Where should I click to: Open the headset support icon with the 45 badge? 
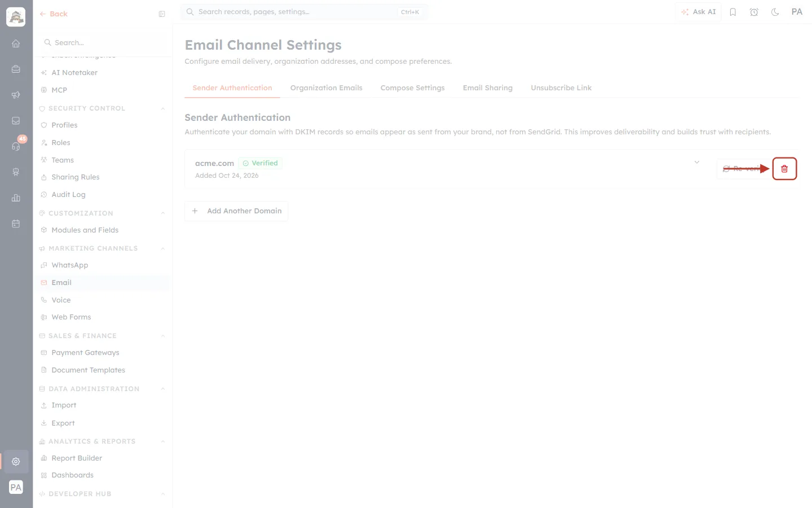[16, 146]
